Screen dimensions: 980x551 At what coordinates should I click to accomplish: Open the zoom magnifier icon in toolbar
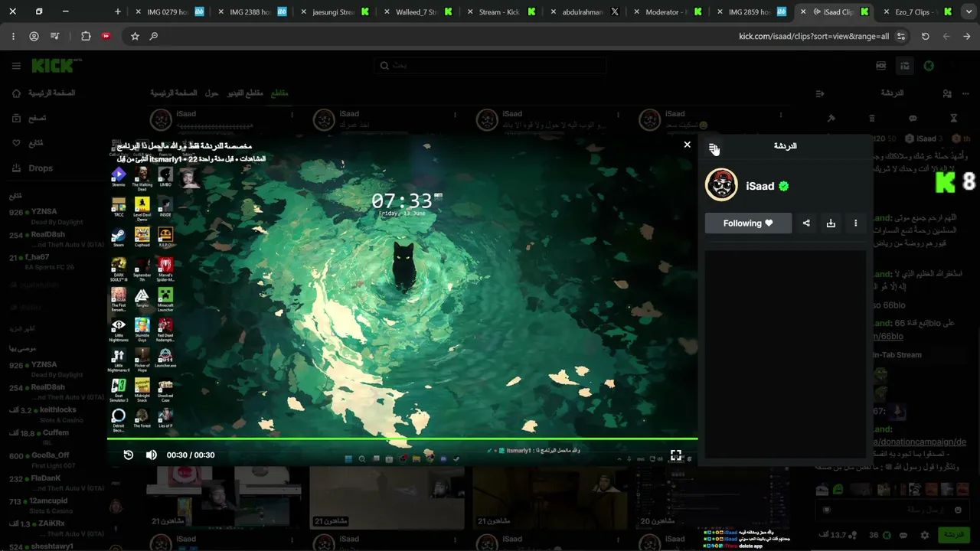pyautogui.click(x=154, y=36)
